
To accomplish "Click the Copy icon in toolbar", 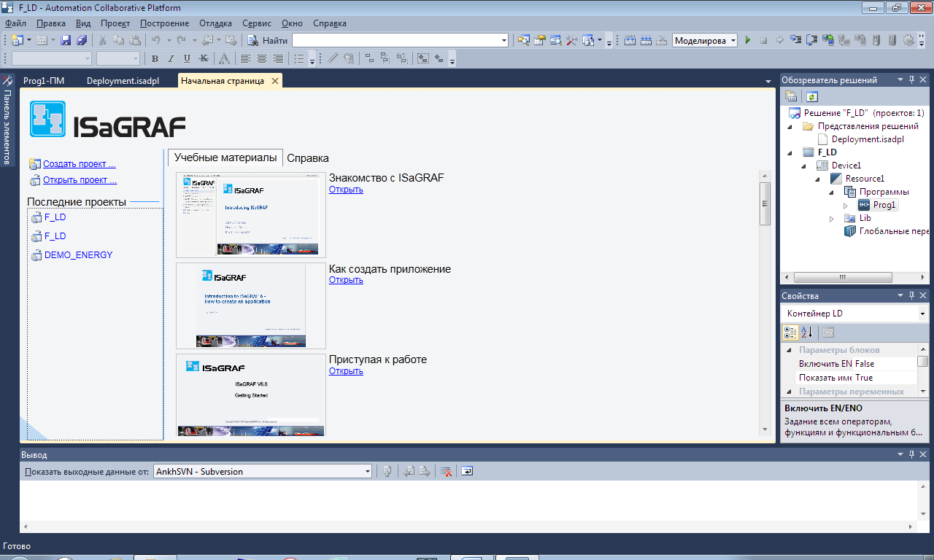I will pyautogui.click(x=118, y=40).
